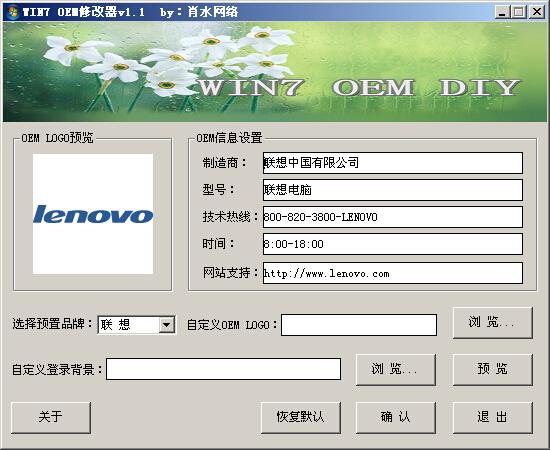Confirm settings with the 确认 button
Image resolution: width=550 pixels, height=450 pixels.
click(x=396, y=418)
